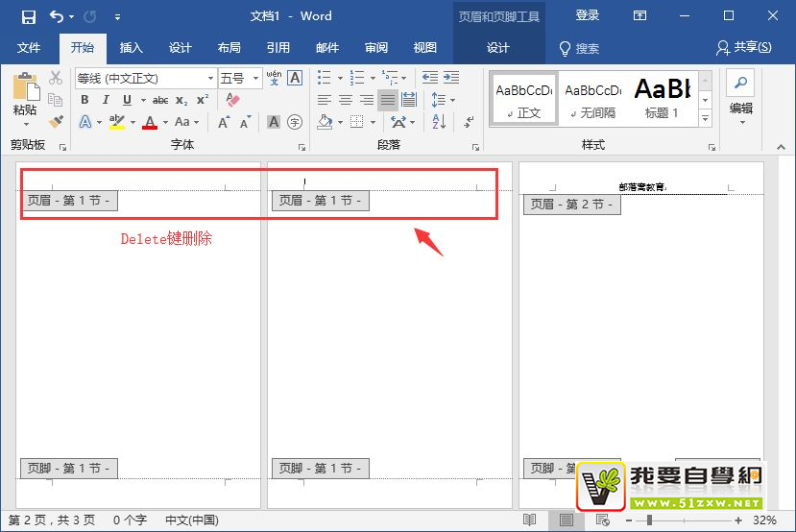Apply the 正文 style
The image size is (796, 532).
click(524, 99)
